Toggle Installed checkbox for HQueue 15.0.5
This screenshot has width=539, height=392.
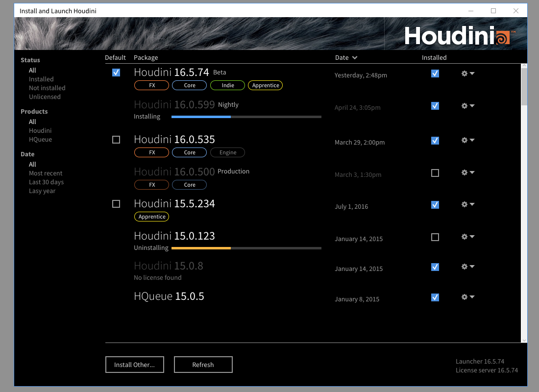tap(435, 297)
